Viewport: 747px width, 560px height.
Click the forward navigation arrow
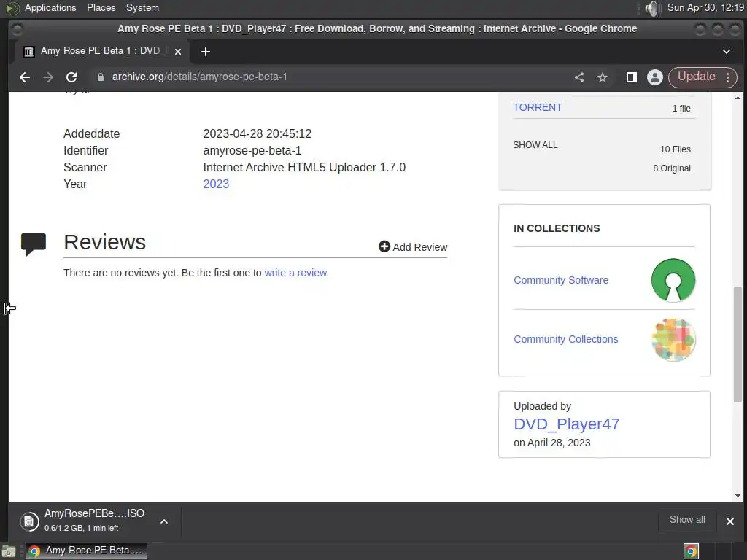(x=48, y=77)
